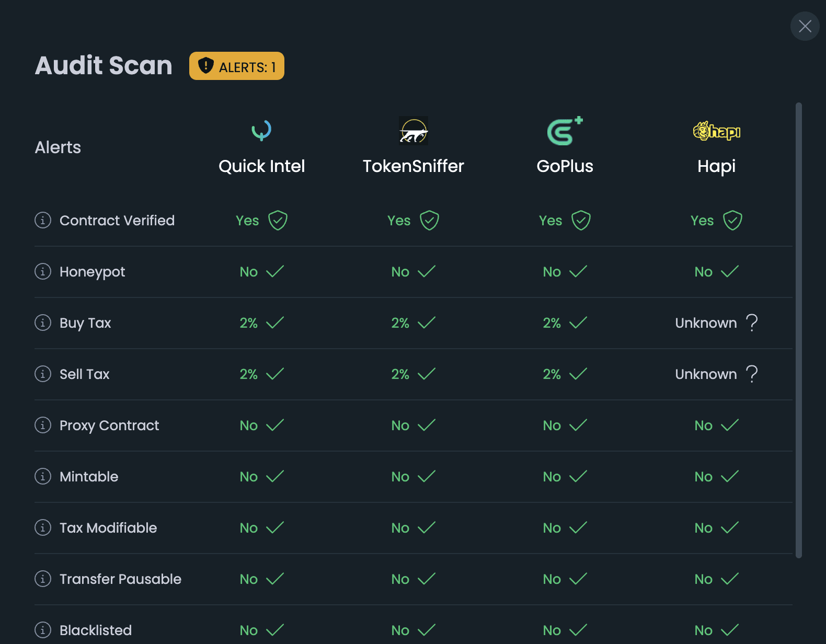
Task: Click Quick Intel Honeypot checkmark icon
Action: 275,271
